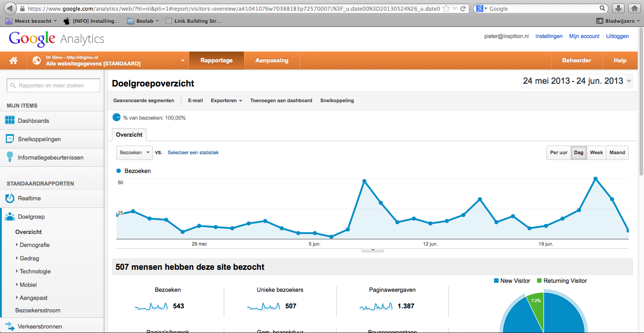Collapse the chart using the handle below it
This screenshot has width=644, height=333.
tap(373, 250)
